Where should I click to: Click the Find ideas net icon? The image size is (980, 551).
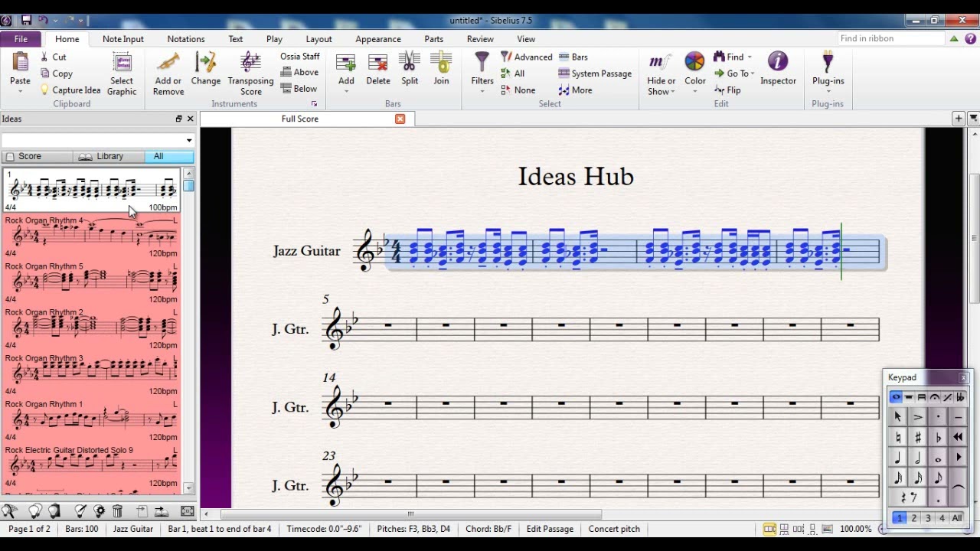click(10, 511)
